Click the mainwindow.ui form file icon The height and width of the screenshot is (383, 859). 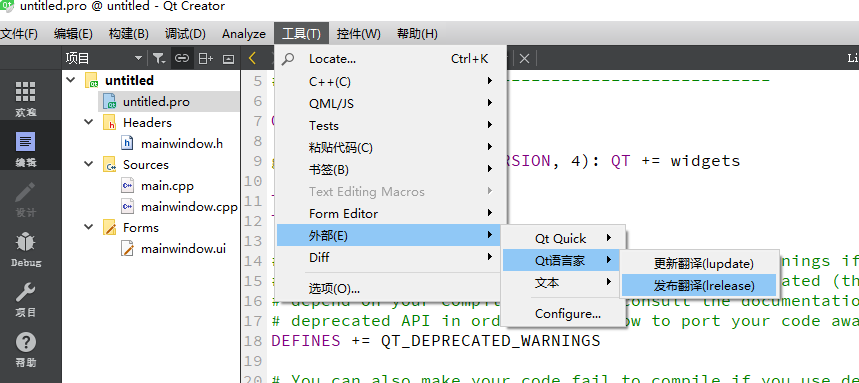(128, 249)
